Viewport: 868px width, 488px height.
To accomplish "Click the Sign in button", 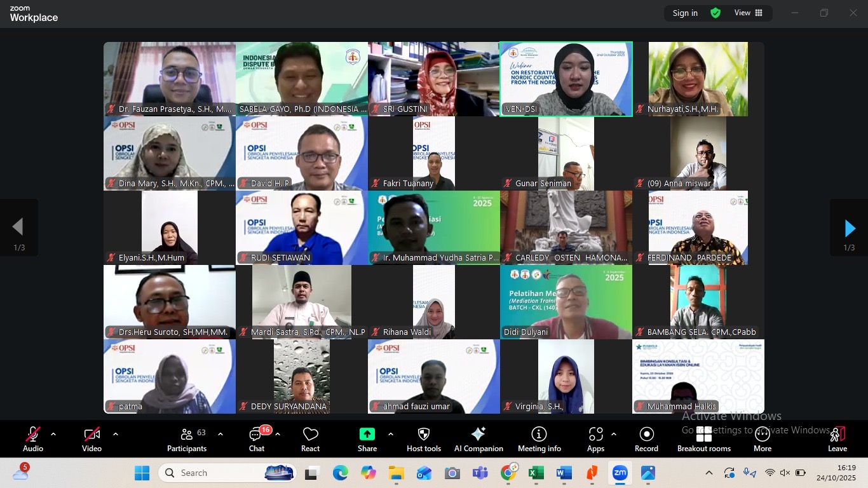I will click(x=685, y=13).
